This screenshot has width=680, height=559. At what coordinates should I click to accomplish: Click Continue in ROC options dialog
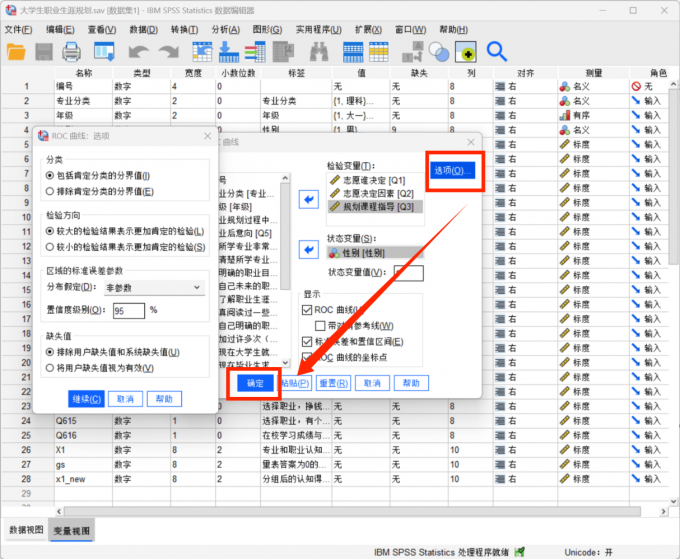87,399
